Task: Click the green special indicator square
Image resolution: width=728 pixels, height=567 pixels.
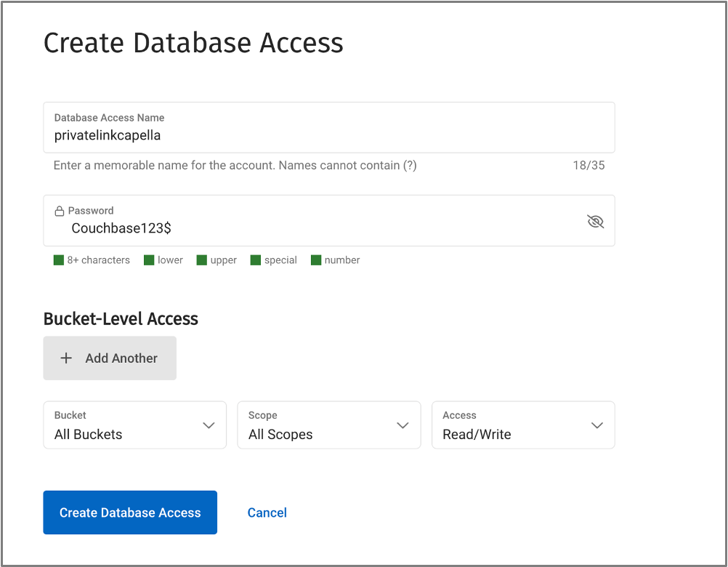Action: (x=255, y=260)
